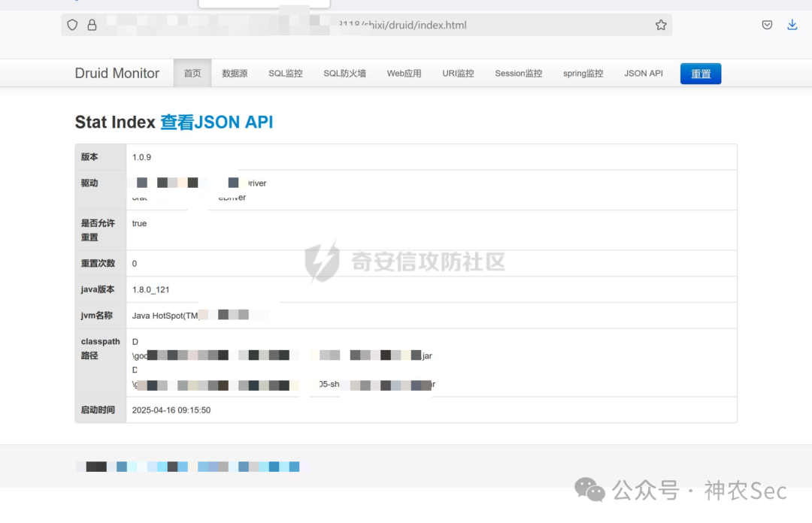
Task: Open the Druid Monitor brand link
Action: pos(117,73)
